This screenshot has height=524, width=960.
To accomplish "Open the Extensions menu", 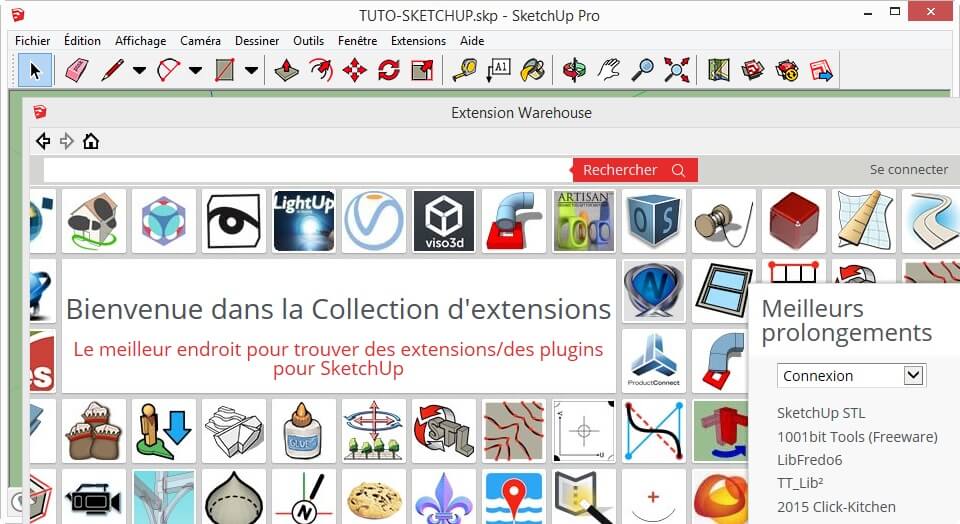I will point(418,40).
